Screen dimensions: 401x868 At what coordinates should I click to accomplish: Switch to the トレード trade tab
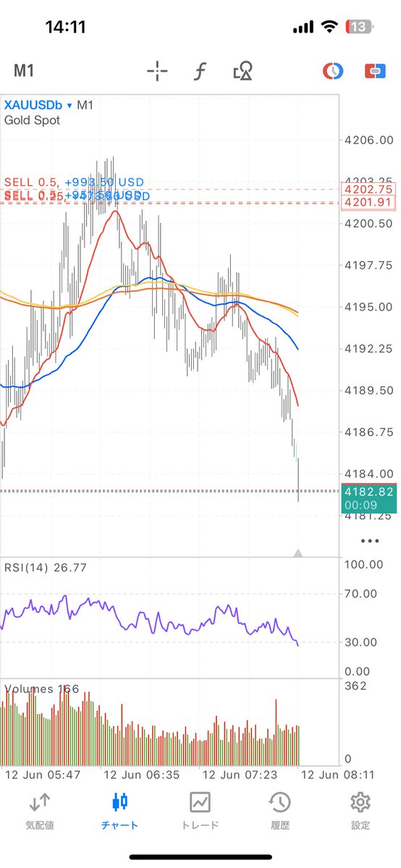pos(200,810)
